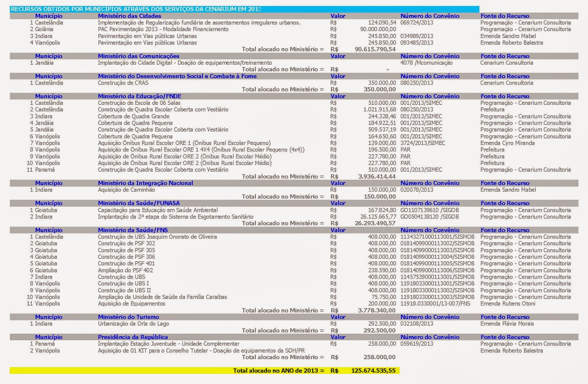Screen dimensions: 588x384
Task: Click the total '90.615.790,54'
Action: tap(375, 49)
